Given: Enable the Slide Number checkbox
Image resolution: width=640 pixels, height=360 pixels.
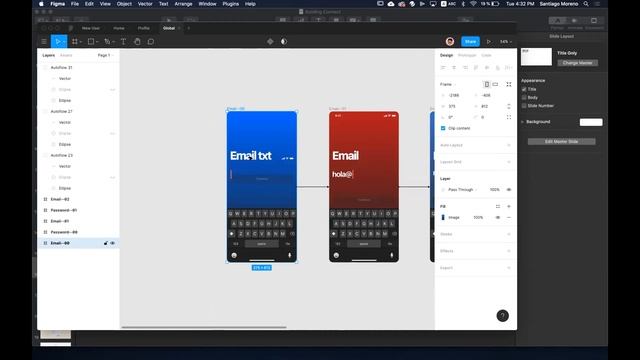Looking at the screenshot, I should pos(524,106).
